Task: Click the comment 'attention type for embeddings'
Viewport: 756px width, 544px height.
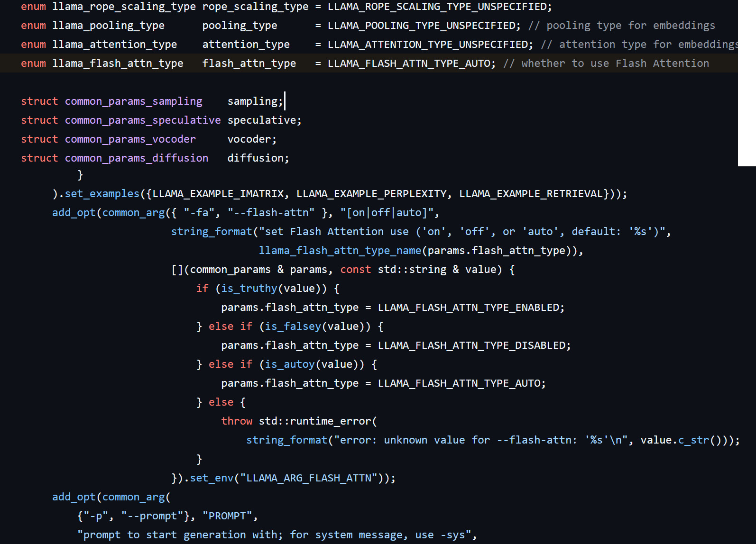Action: pos(639,45)
